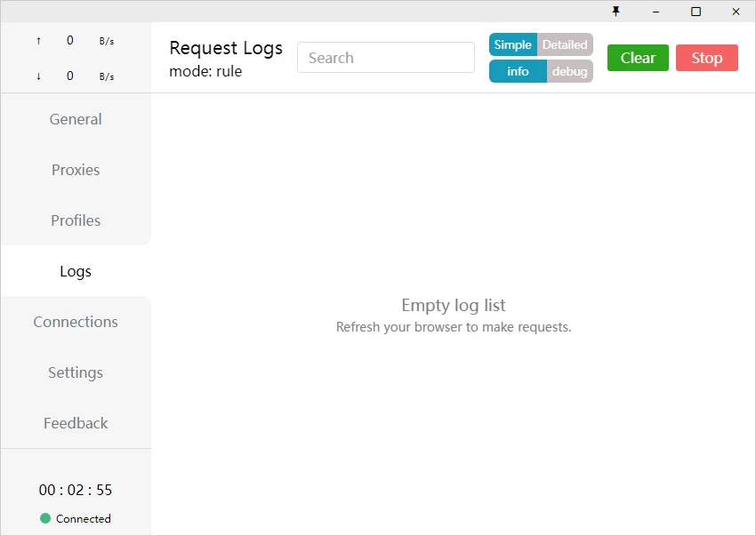756x536 pixels.
Task: Click the green Connected status dot
Action: tap(45, 518)
